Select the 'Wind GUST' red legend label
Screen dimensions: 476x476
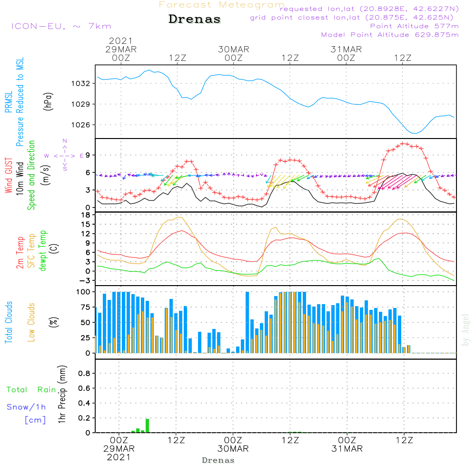[9, 176]
